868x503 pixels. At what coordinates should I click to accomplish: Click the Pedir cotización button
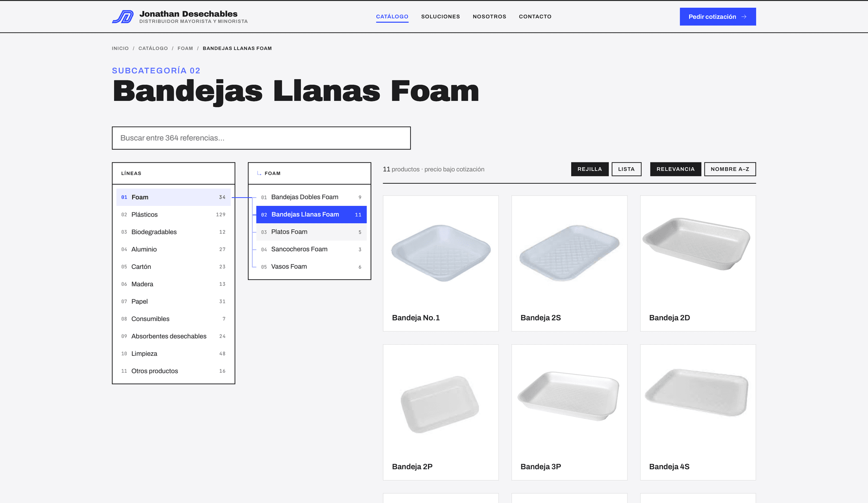[x=718, y=17]
